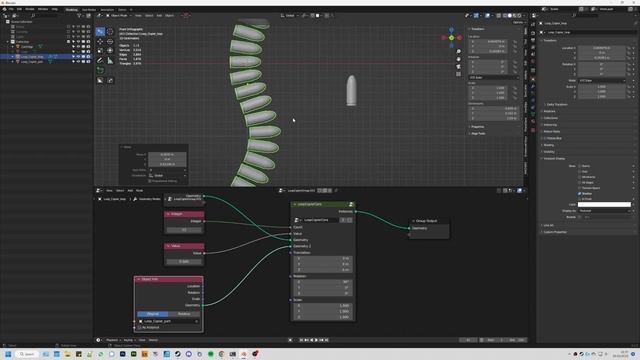Open the Mode XYZ Euler dropdown in Properties
The height and width of the screenshot is (360, 640).
click(602, 81)
